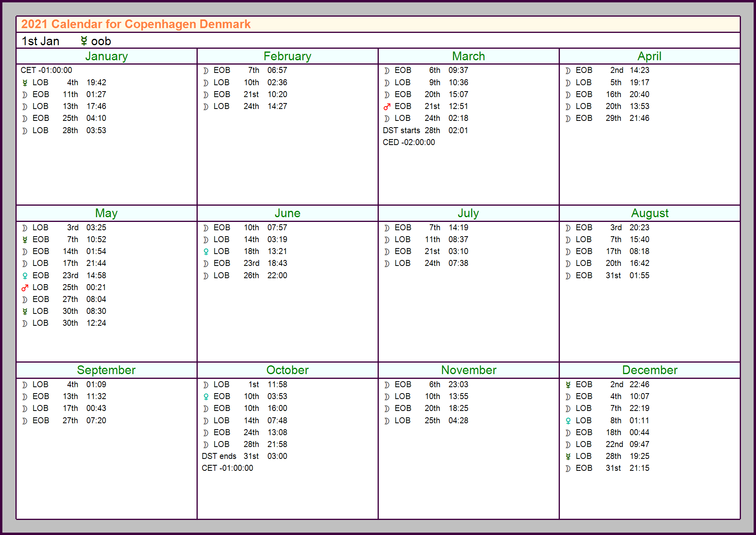Click date '13th' in September
The height and width of the screenshot is (535, 756).
click(70, 396)
